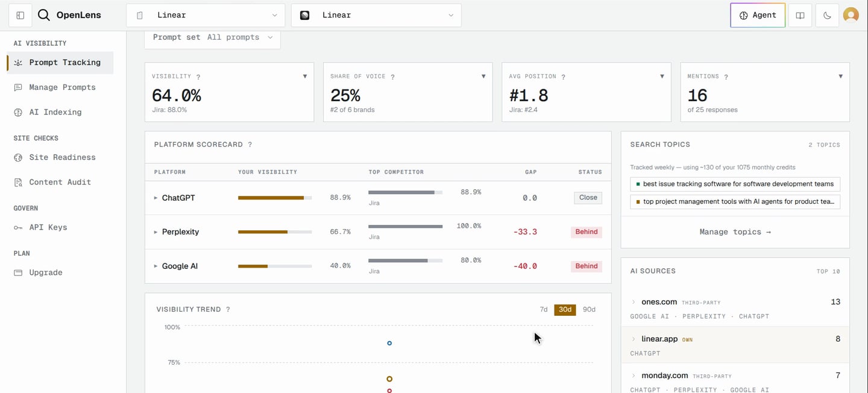This screenshot has width=868, height=393.
Task: Click the 64.0% visibility value
Action: (x=176, y=95)
